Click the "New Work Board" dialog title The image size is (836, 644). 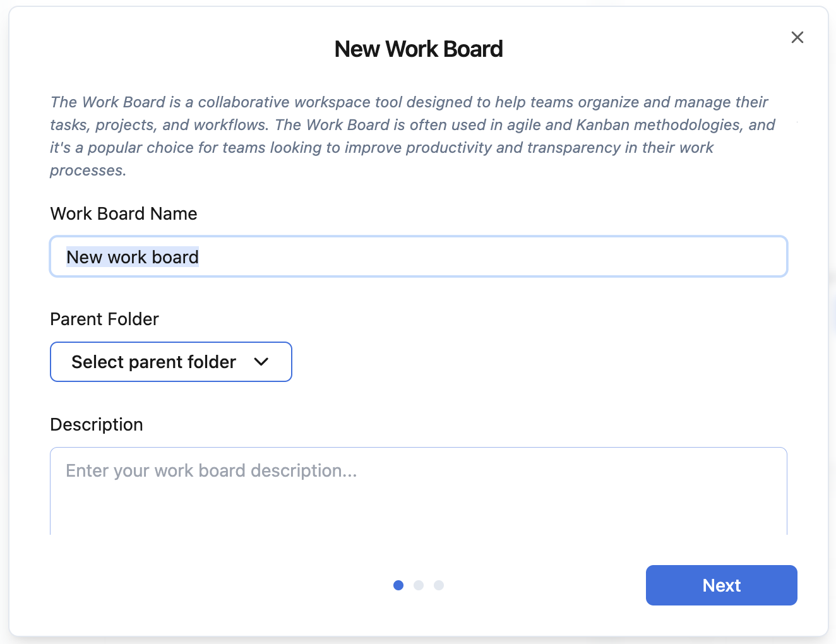point(419,49)
